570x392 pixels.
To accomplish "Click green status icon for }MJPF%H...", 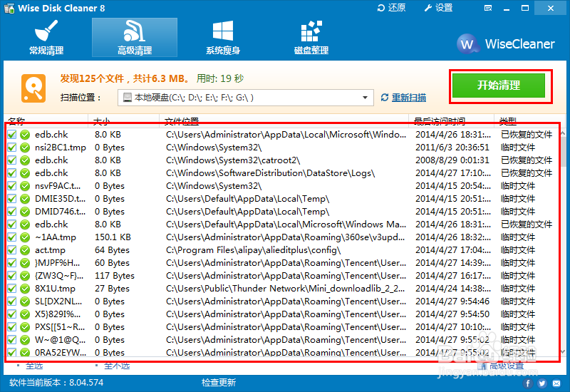I will coord(25,263).
